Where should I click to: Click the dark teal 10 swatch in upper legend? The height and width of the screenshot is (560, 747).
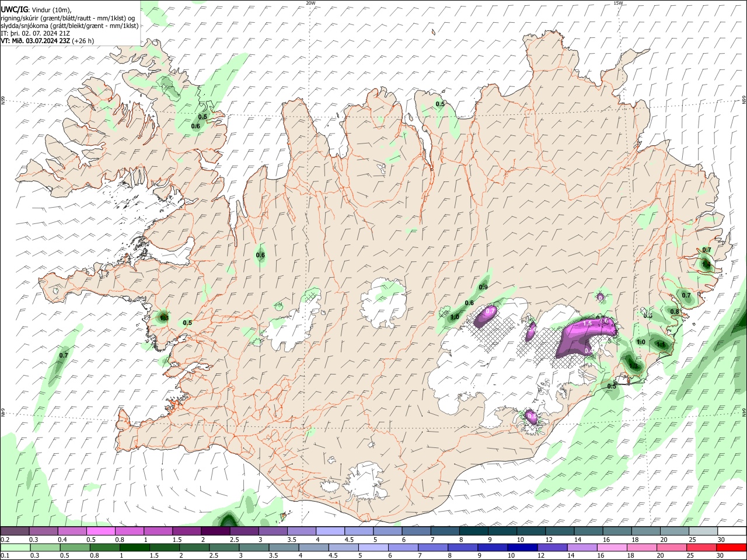[532, 531]
